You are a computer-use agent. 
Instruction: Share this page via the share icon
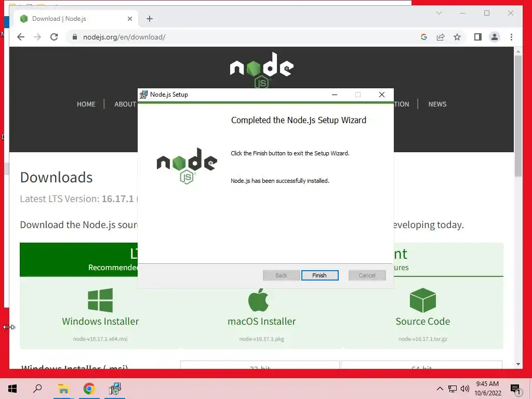[441, 37]
